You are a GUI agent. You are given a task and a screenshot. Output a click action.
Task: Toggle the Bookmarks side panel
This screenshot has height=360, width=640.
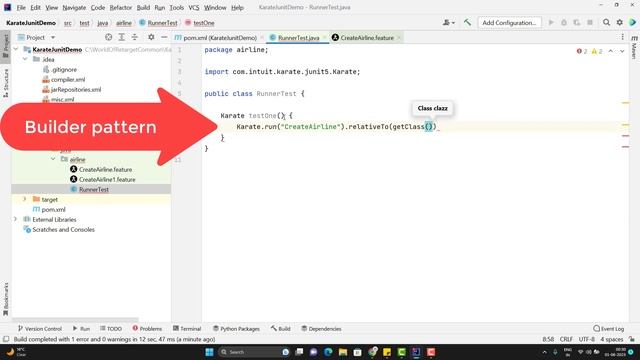tap(6, 299)
